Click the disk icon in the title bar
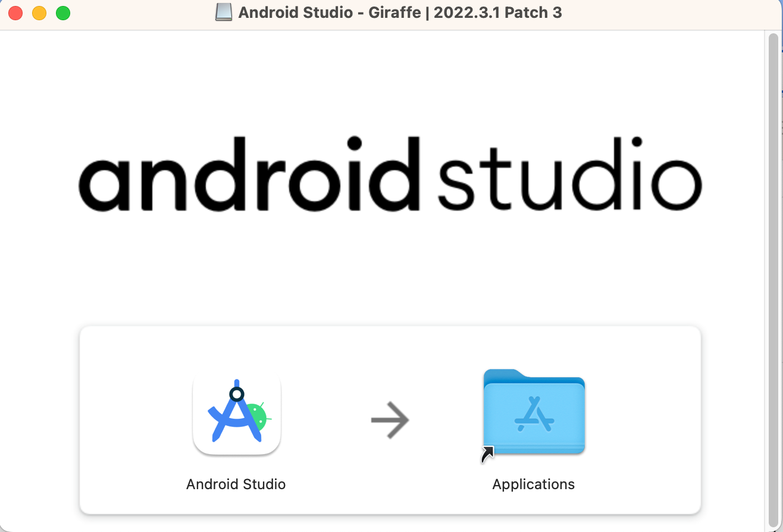This screenshot has width=783, height=532. click(x=224, y=12)
